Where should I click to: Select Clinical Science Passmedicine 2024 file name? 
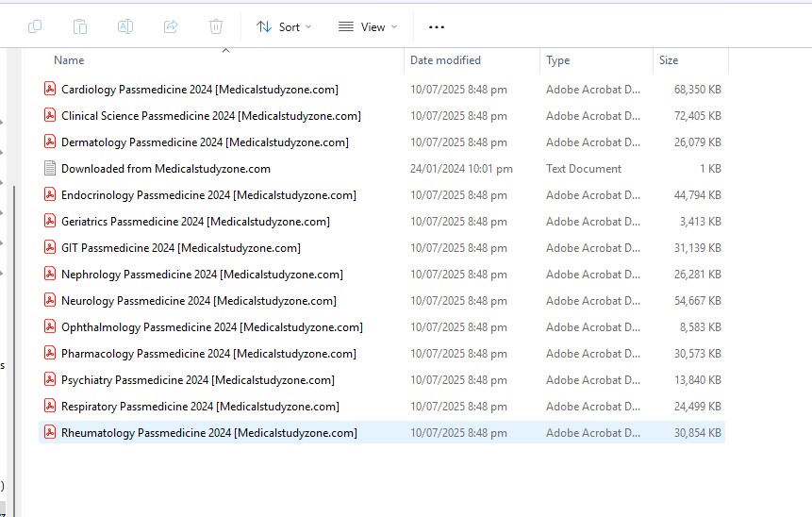211,116
